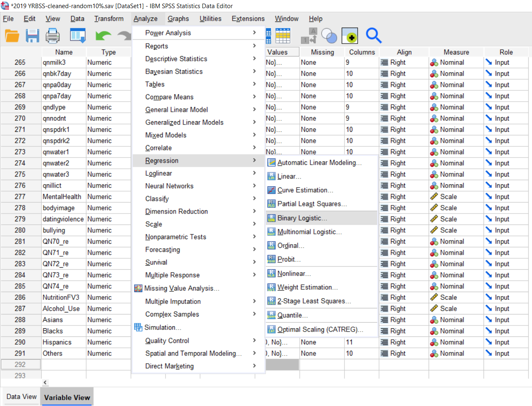Expand the Correlate submenu arrow
The width and height of the screenshot is (532, 406).
pos(254,148)
